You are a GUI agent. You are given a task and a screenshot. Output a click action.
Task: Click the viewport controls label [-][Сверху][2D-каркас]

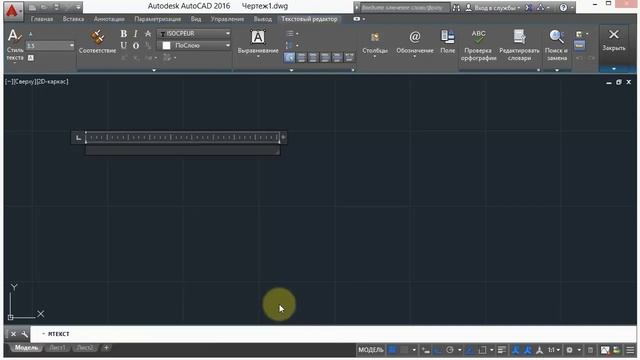[x=37, y=82]
